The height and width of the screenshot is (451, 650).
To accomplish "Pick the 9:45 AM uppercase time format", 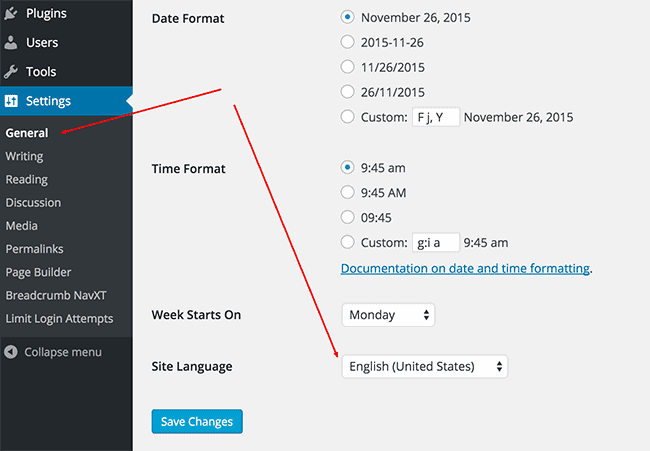I will tap(347, 192).
